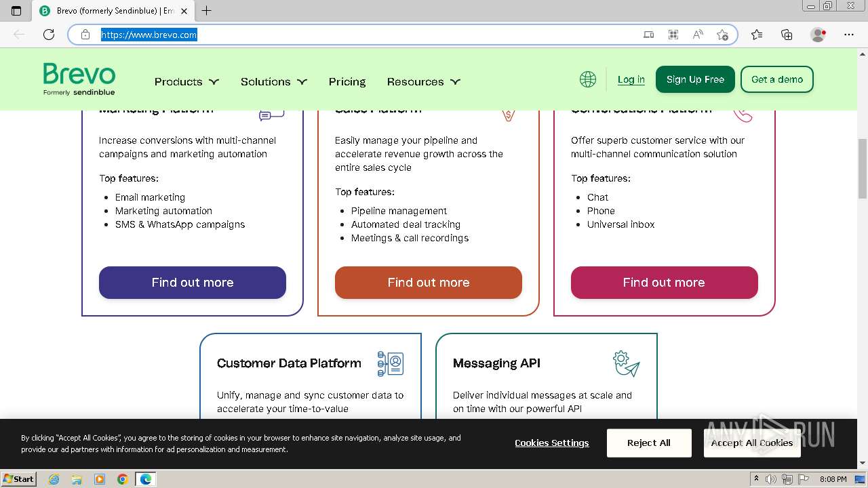The height and width of the screenshot is (488, 868).
Task: Click 'SMS & WhatsApp campaigns' list item
Action: click(x=180, y=224)
